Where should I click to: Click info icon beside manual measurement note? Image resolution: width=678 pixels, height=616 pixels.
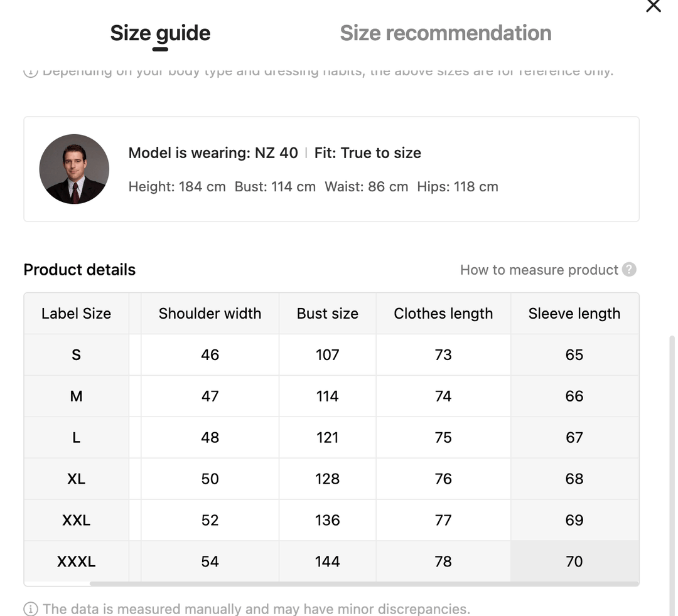(30, 608)
